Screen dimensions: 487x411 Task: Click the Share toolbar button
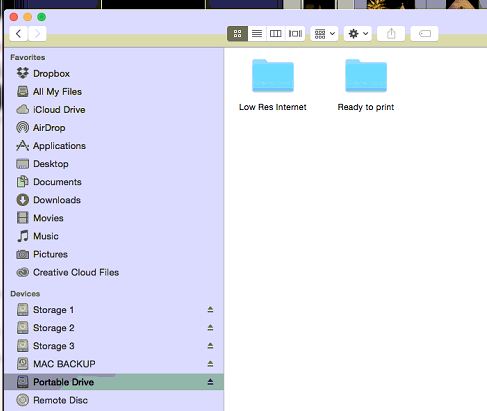coord(391,33)
